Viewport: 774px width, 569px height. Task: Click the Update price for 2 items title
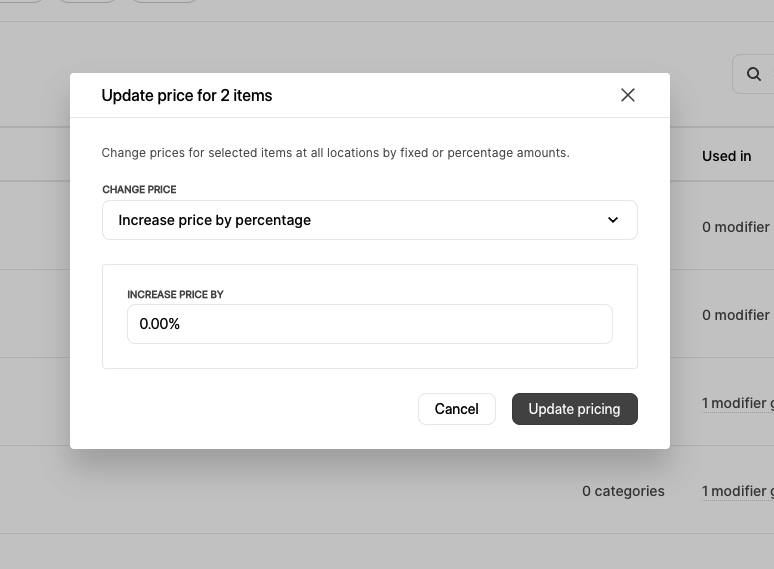[x=187, y=95]
